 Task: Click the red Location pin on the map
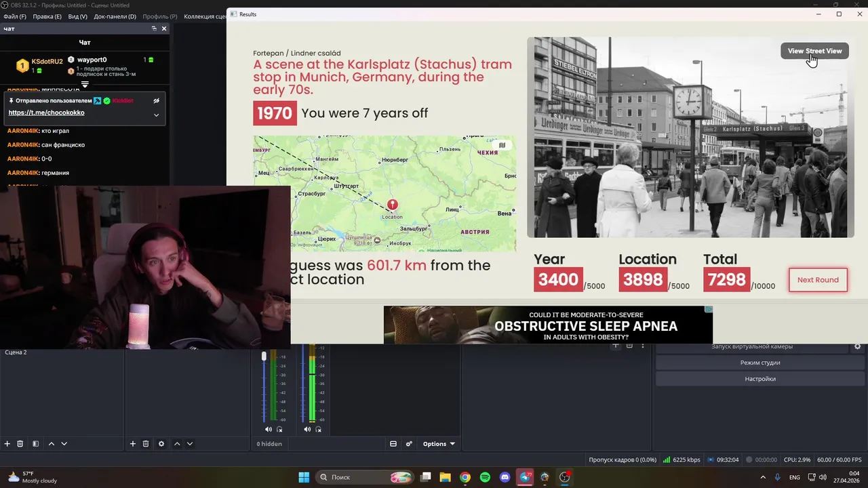(392, 205)
